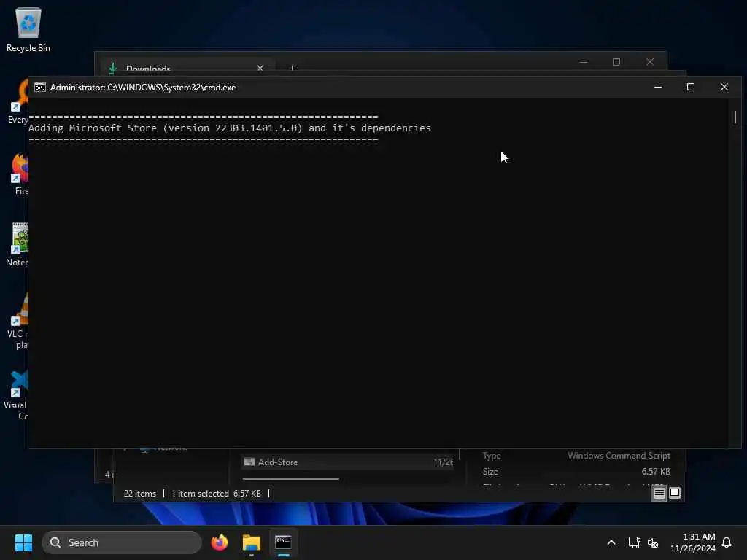Click the 'Adding Microsoft Store' console line
The height and width of the screenshot is (560, 747).
click(230, 128)
